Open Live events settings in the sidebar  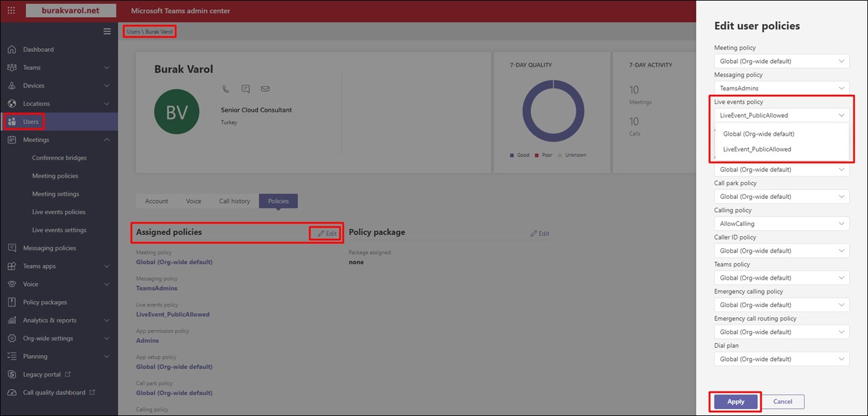59,230
